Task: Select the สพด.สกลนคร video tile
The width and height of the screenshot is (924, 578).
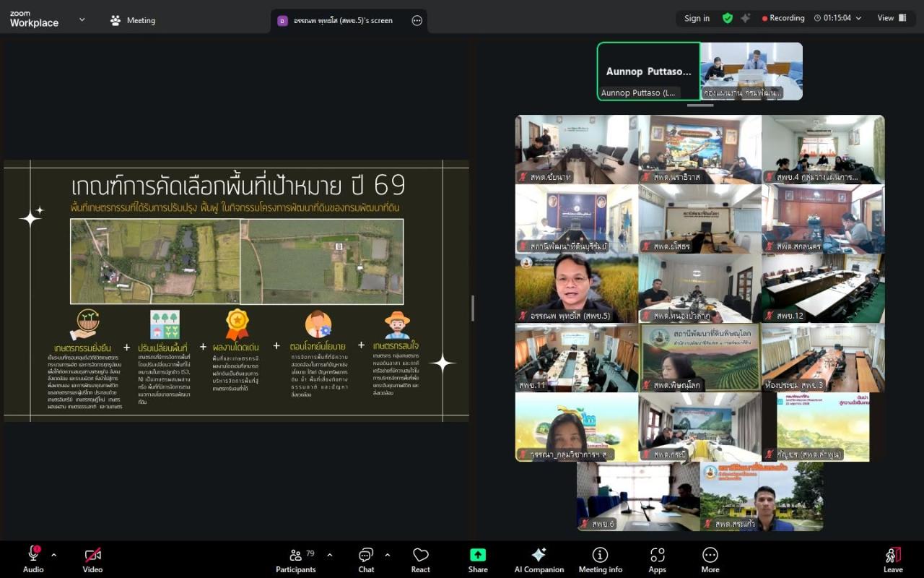Action: pos(823,219)
